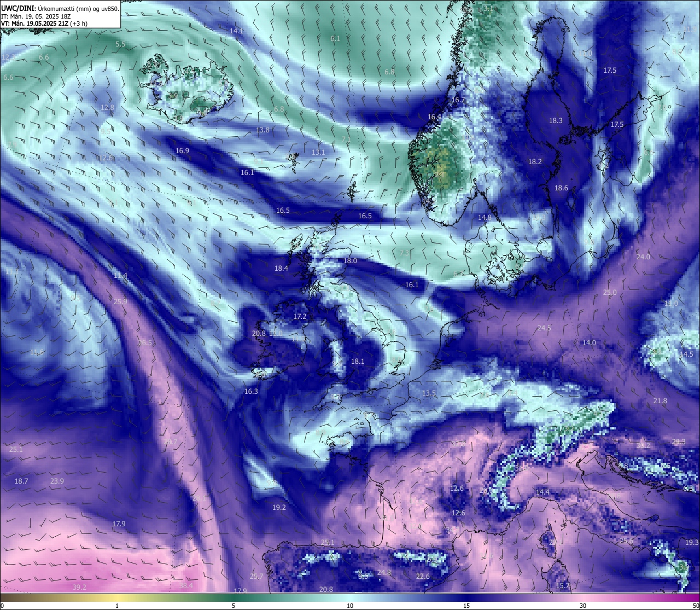This screenshot has width=700, height=610.
Task: Click the 16.4 value off the Norwegian coast
Action: (x=434, y=117)
